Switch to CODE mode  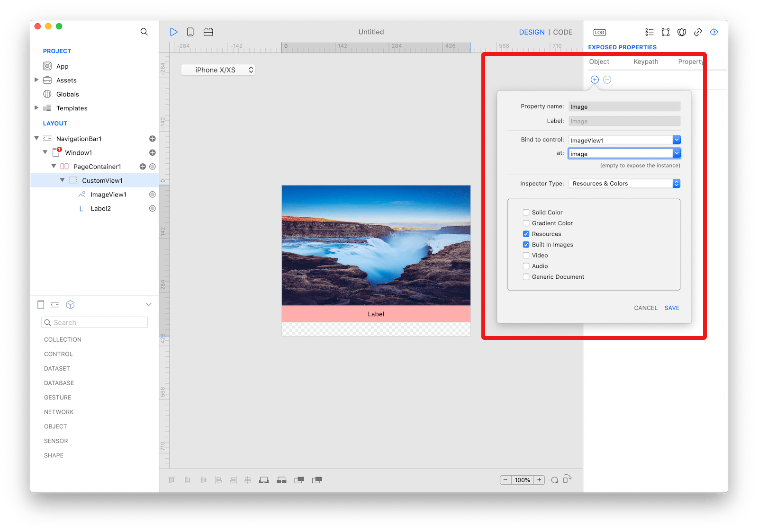pyautogui.click(x=562, y=32)
